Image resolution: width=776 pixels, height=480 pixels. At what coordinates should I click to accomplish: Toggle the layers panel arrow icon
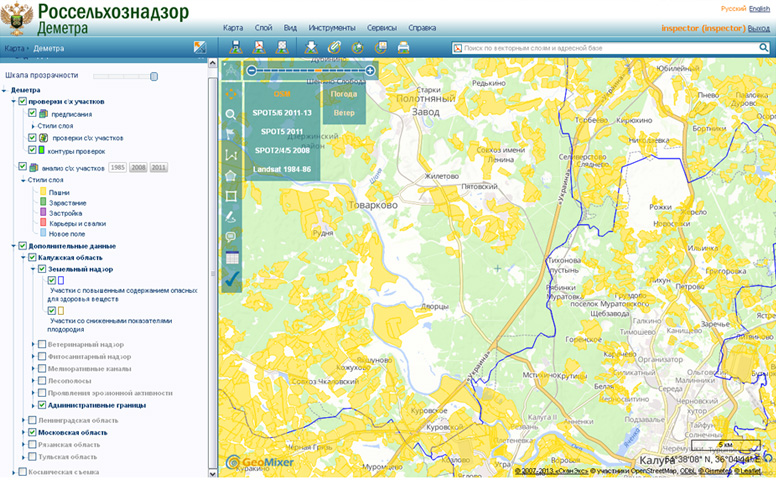[199, 48]
